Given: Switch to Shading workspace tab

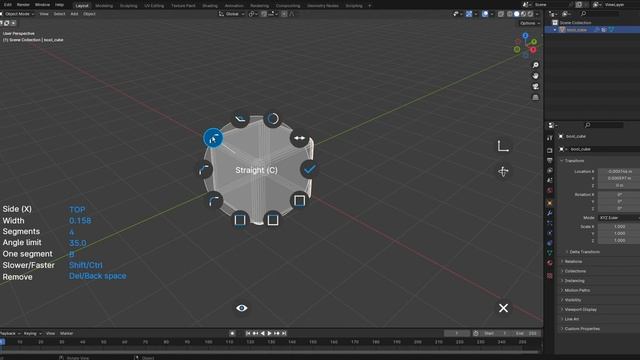Looking at the screenshot, I should coord(210,6).
